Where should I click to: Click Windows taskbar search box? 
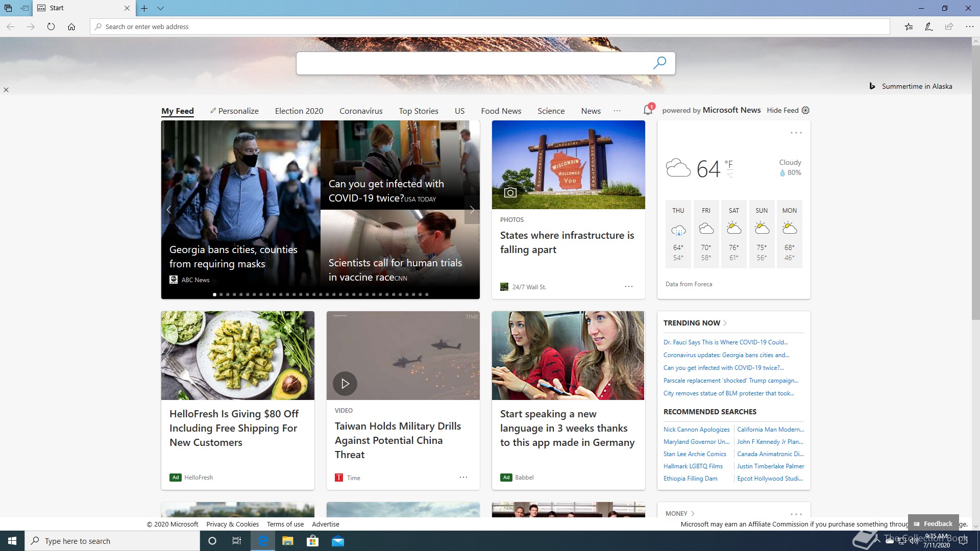[x=112, y=541]
